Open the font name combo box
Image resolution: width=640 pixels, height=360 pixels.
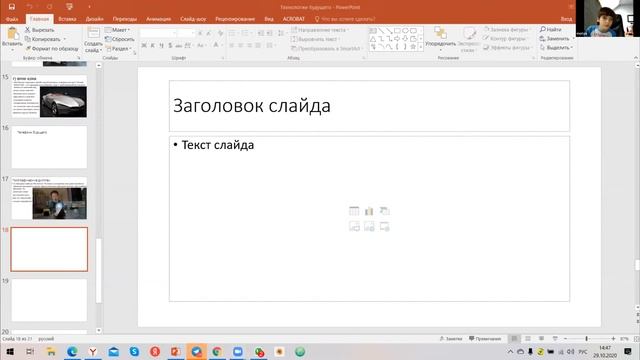(x=158, y=33)
